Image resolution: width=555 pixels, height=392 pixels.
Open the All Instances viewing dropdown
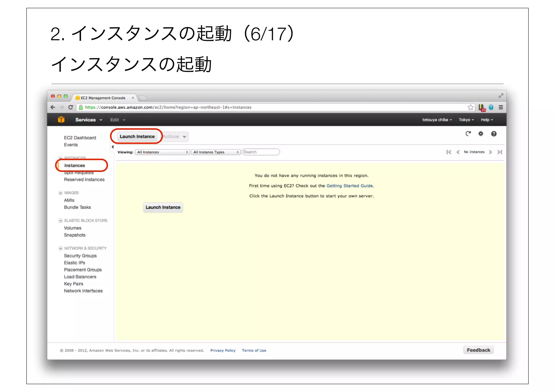(x=162, y=152)
